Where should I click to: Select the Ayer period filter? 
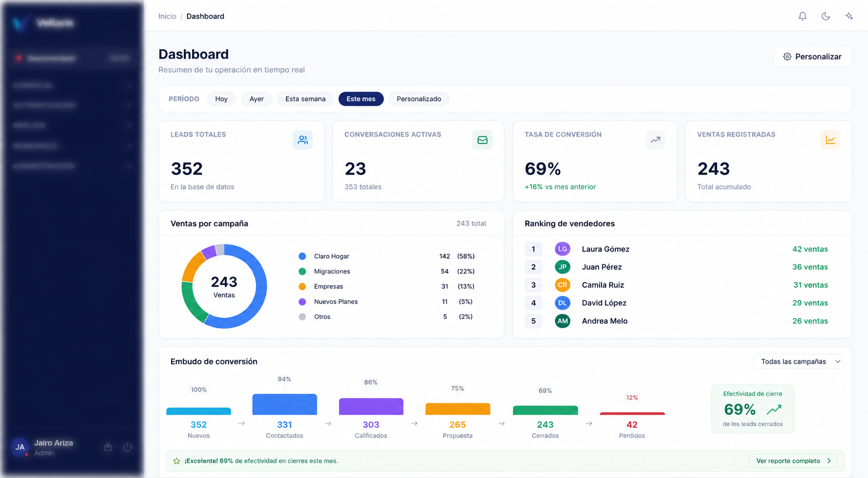[x=257, y=99]
